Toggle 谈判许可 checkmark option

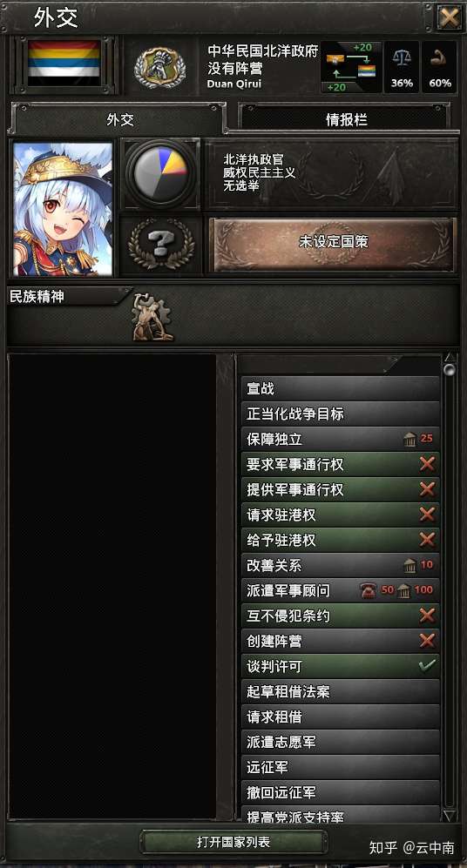tap(341, 666)
